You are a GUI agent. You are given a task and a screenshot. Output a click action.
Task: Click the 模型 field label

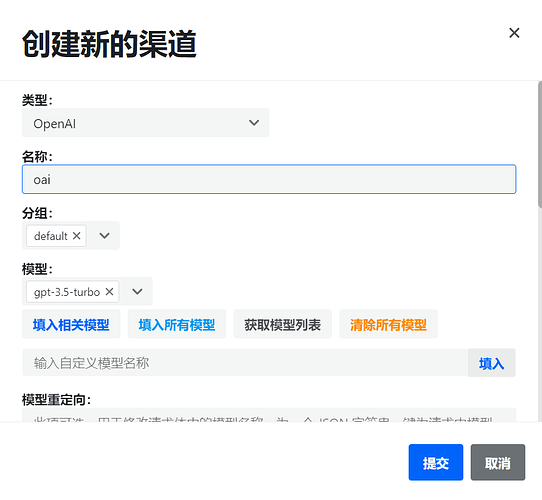[x=37, y=269]
